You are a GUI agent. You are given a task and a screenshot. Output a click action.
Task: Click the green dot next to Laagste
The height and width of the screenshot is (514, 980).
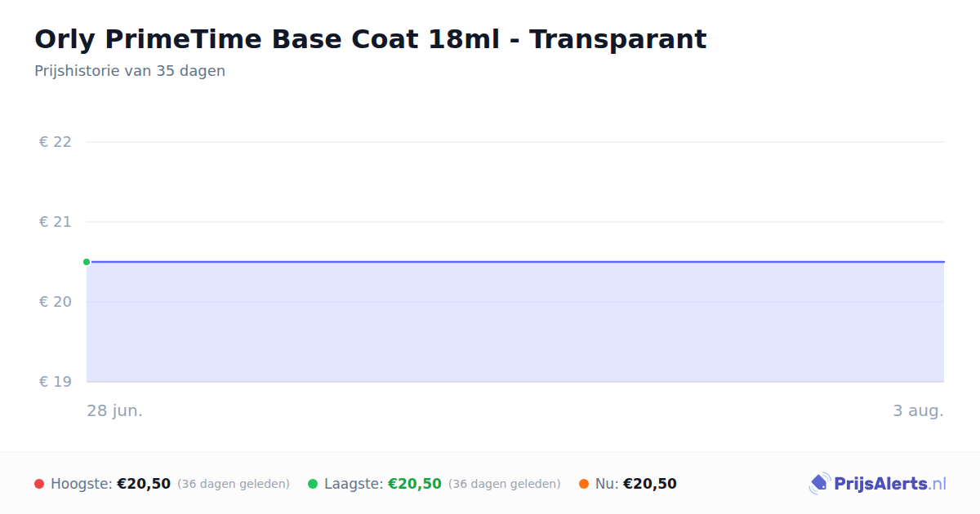[313, 484]
